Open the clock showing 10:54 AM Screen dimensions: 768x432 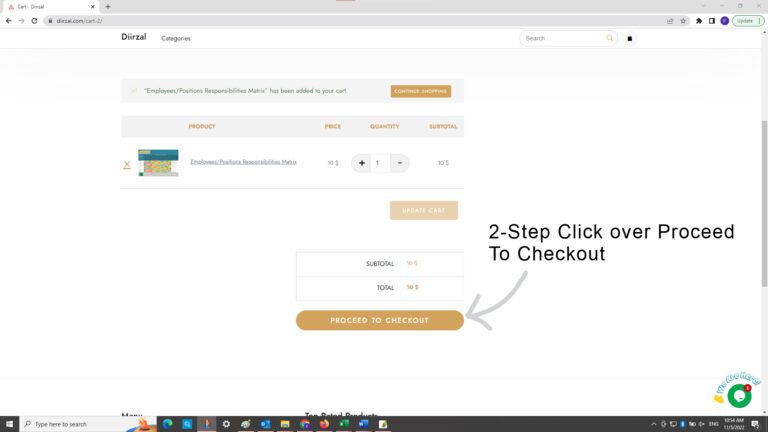tap(734, 424)
